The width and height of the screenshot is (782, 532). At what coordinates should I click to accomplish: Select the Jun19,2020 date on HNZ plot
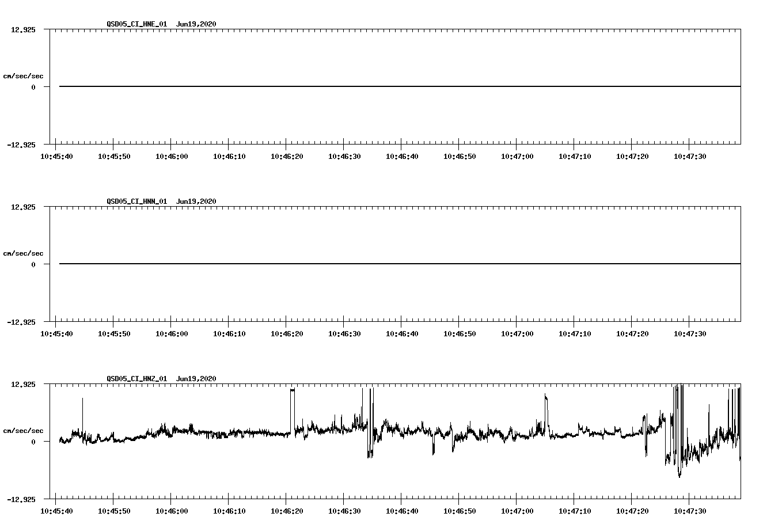tap(196, 379)
